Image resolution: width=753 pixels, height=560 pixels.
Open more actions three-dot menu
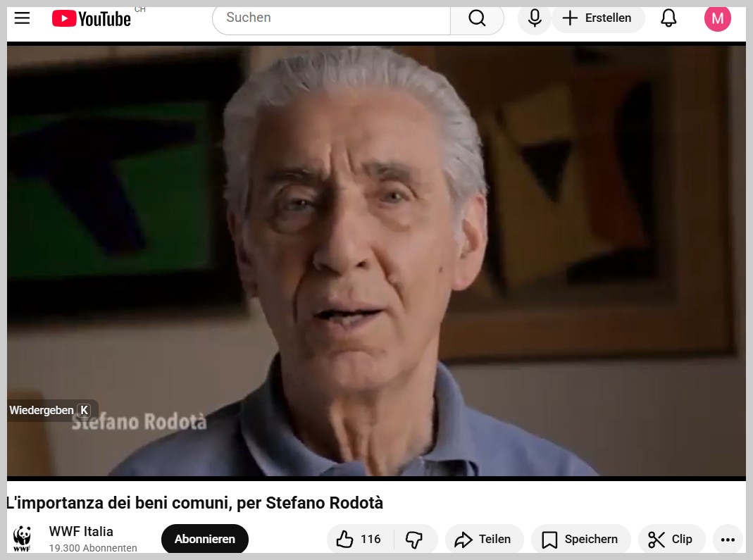(x=728, y=540)
